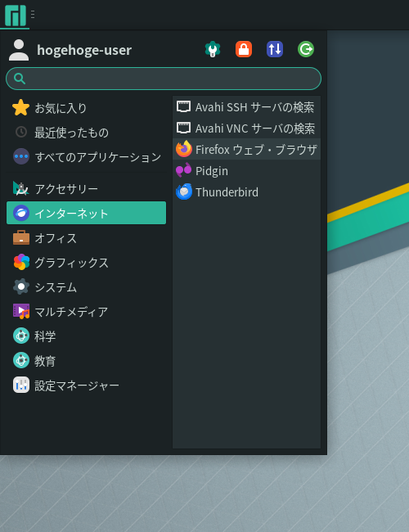Launch Firefox ウェブ・ブラウザ

(x=246, y=149)
